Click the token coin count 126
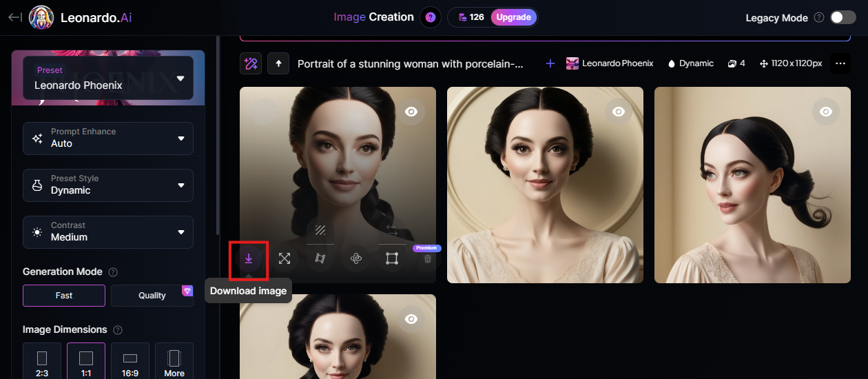Screen dimensions: 868x379 pyautogui.click(x=471, y=17)
